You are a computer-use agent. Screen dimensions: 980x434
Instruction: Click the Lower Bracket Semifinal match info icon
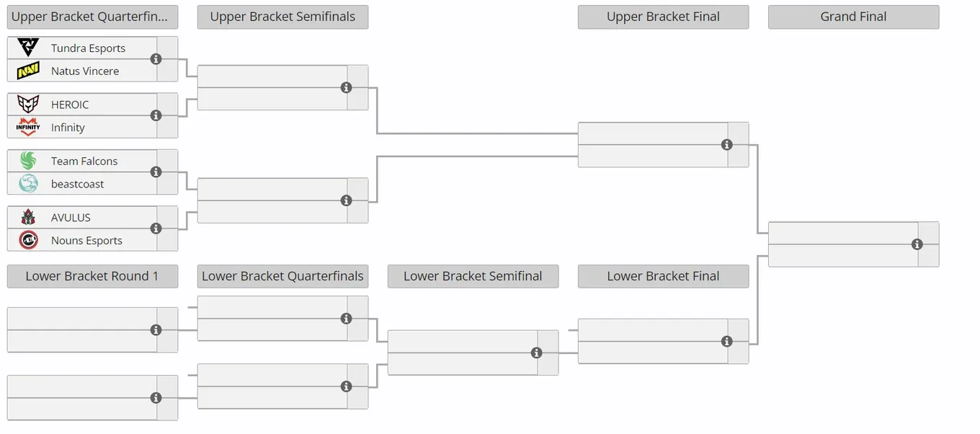point(536,353)
